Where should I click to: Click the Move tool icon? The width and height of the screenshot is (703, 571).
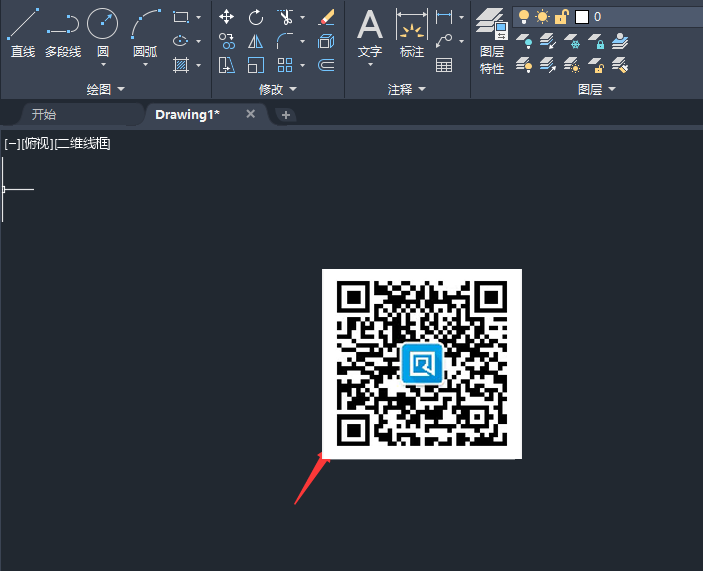[x=227, y=17]
